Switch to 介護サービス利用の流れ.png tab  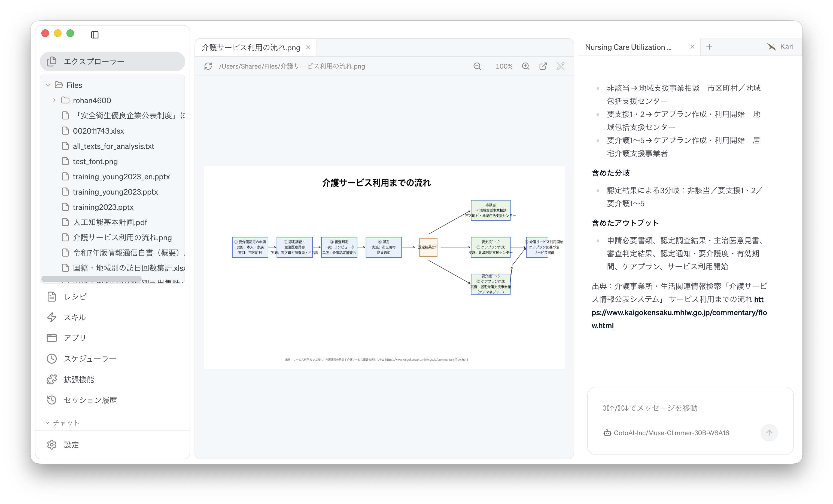coord(251,47)
